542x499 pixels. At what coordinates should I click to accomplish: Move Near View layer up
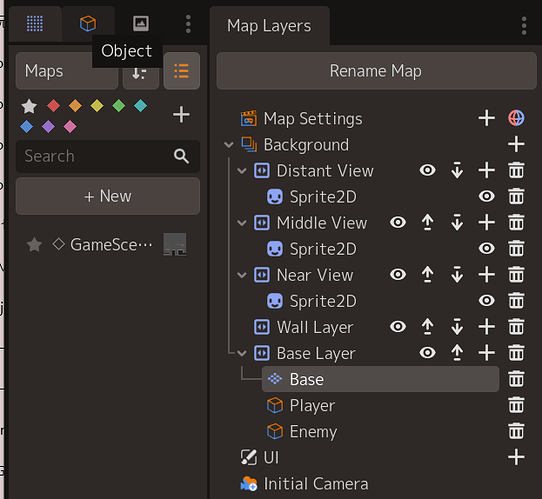coord(428,274)
